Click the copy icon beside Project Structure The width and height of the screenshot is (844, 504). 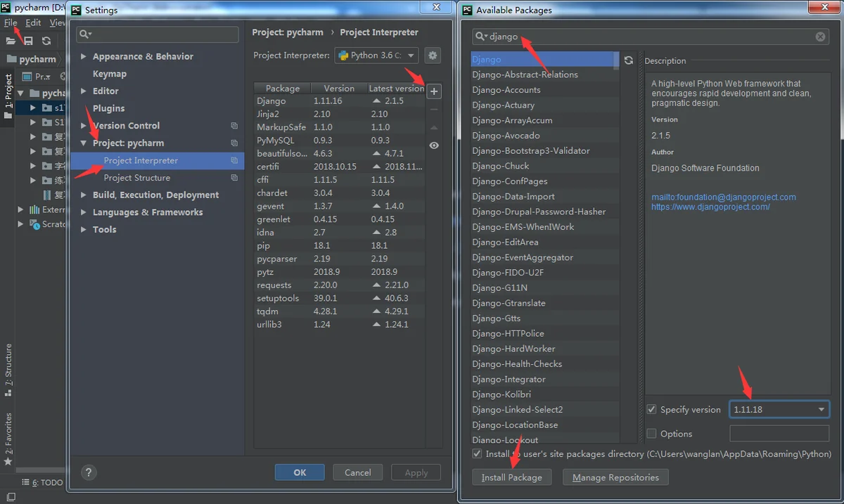234,178
